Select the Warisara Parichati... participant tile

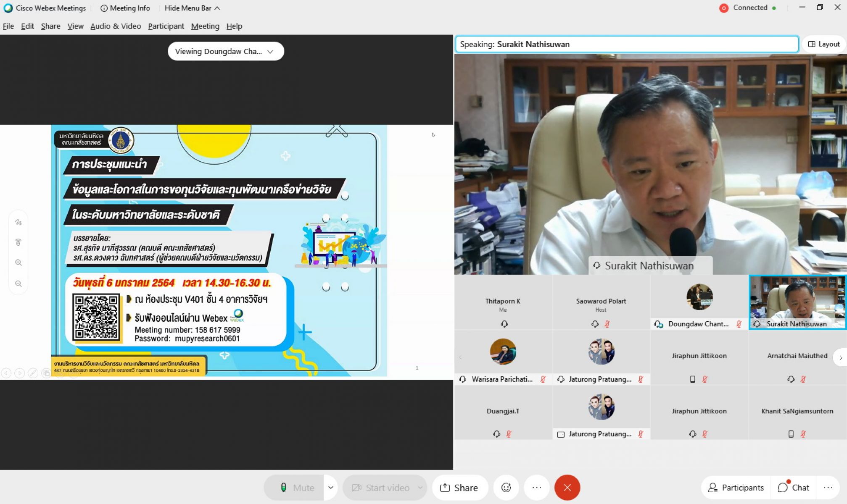[503, 357]
